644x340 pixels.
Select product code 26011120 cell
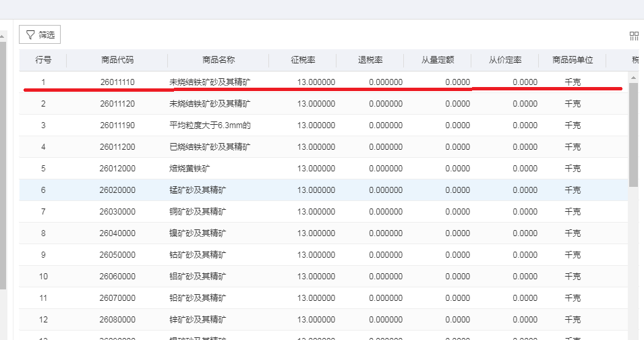pyautogui.click(x=117, y=104)
